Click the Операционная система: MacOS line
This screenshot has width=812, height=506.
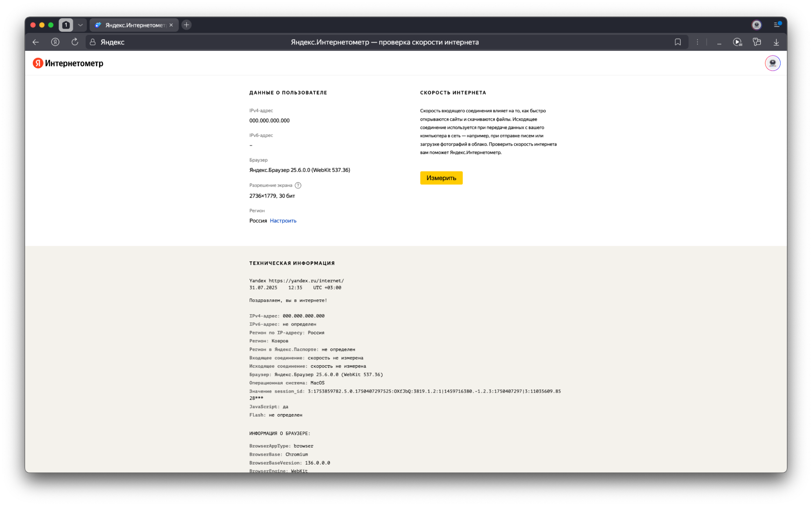coord(287,383)
